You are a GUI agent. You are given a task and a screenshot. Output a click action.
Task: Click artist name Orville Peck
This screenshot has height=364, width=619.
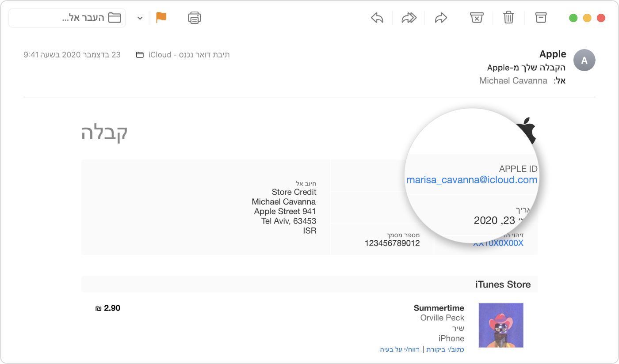click(442, 318)
